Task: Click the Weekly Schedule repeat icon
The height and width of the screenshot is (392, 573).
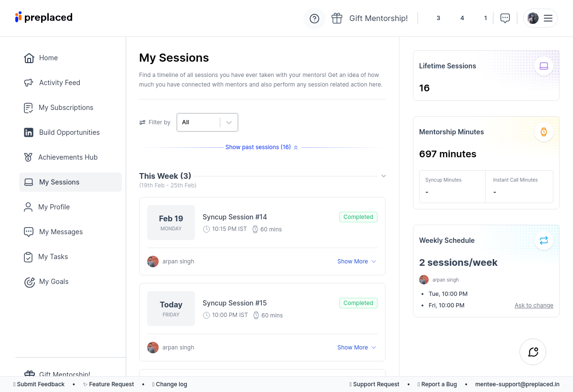Action: point(544,240)
